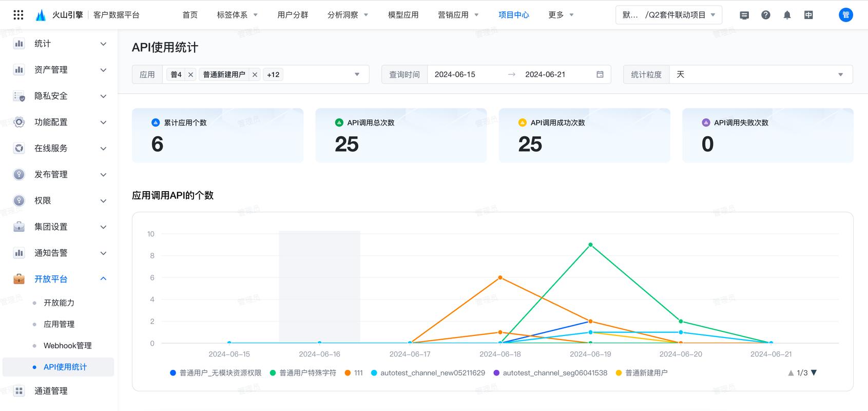868x411 pixels.
Task: Open the app grid launcher icon
Action: click(x=18, y=15)
